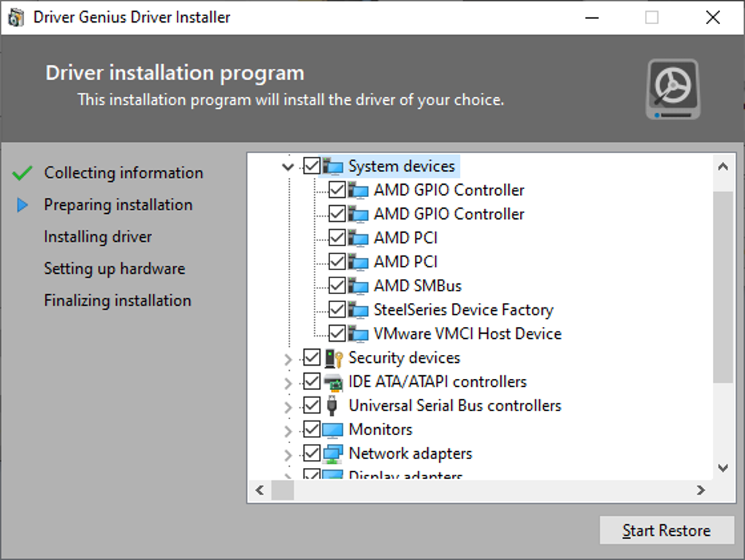Toggle the System devices checkbox
745x560 pixels.
pyautogui.click(x=312, y=166)
